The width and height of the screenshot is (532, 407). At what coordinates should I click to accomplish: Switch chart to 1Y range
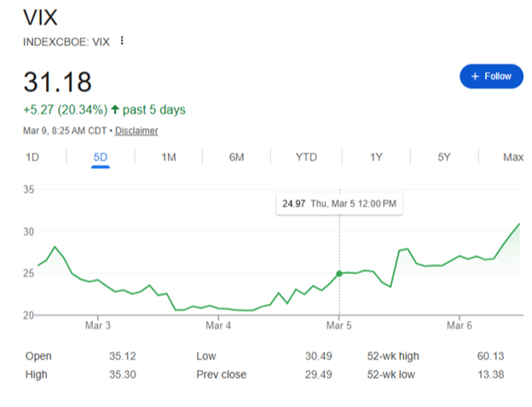[x=376, y=157]
